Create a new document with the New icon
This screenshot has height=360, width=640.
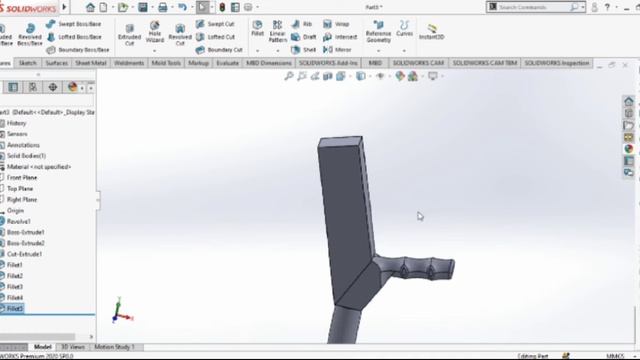point(104,7)
